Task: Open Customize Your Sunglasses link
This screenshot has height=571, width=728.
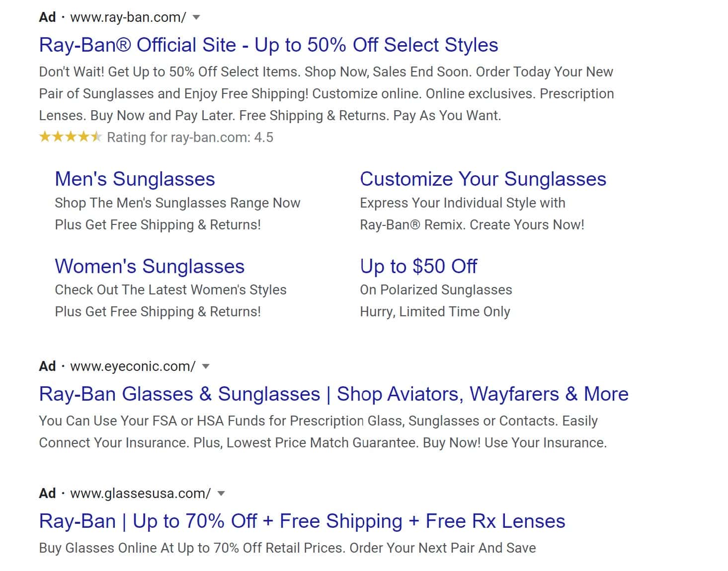Action: tap(483, 179)
